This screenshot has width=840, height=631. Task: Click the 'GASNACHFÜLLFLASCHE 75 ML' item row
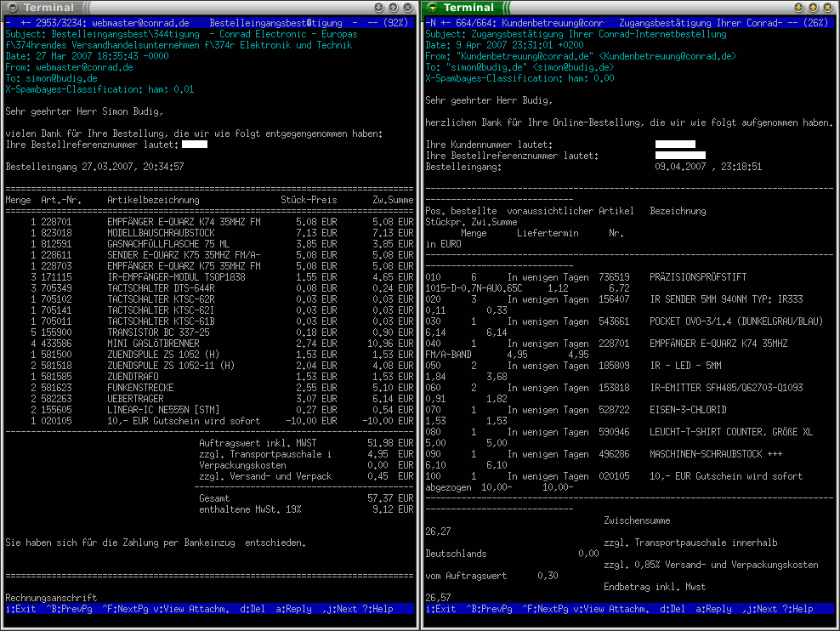[209, 244]
